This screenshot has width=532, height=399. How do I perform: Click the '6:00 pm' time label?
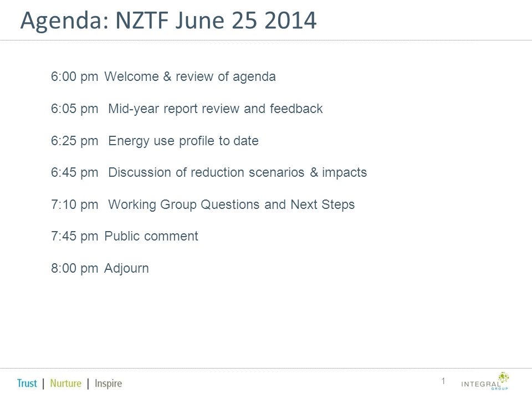pyautogui.click(x=75, y=77)
